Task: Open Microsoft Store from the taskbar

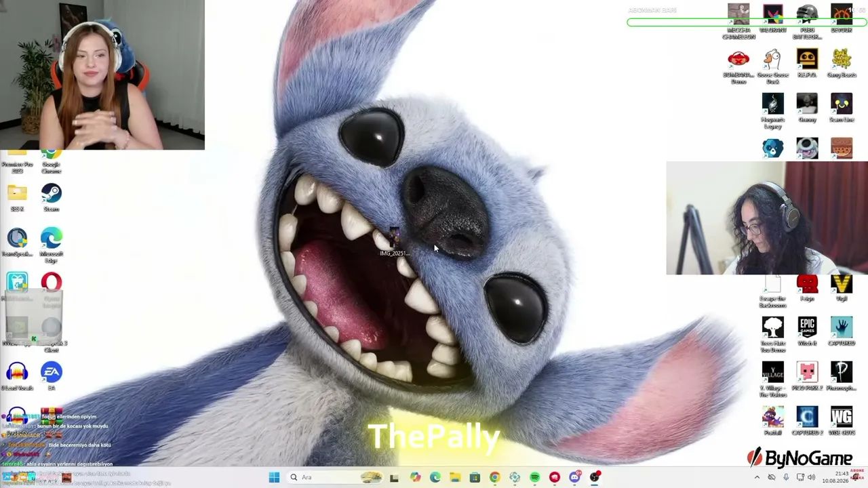Action: point(475,477)
